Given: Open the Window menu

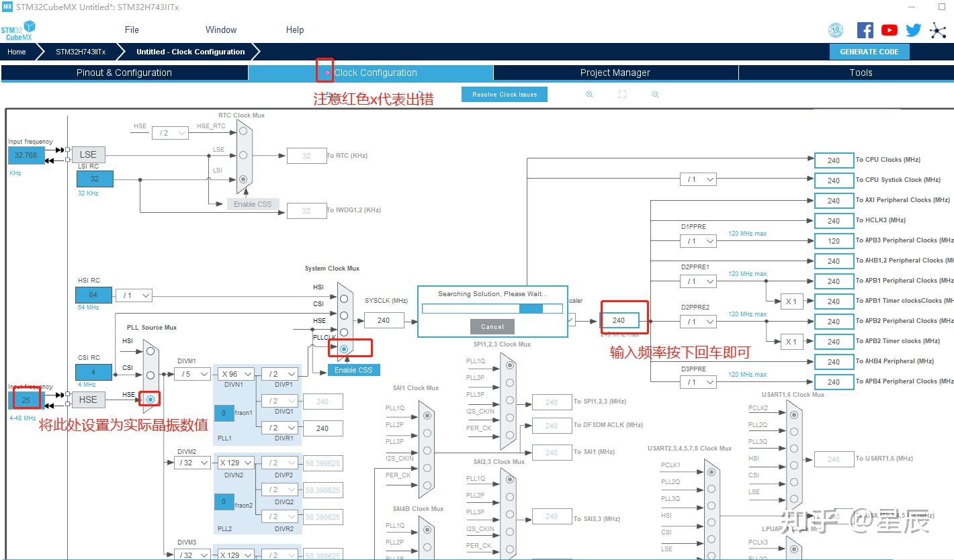Looking at the screenshot, I should (x=221, y=30).
